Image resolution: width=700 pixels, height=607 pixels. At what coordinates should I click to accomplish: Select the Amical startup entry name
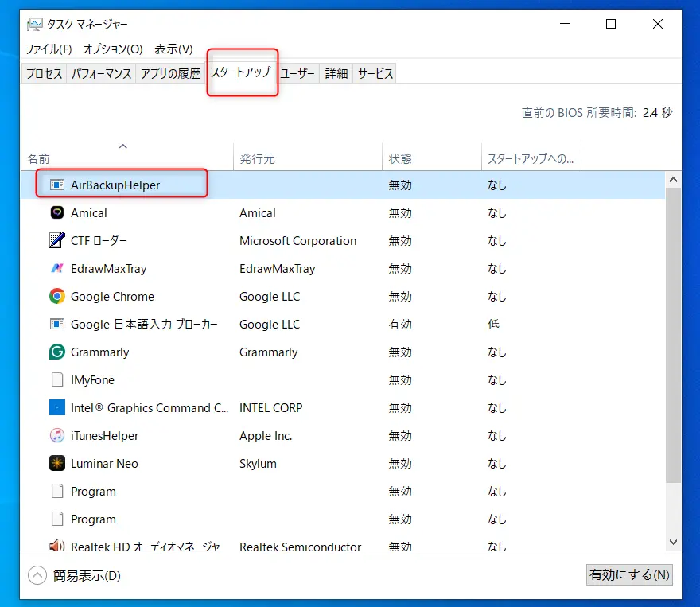(89, 213)
